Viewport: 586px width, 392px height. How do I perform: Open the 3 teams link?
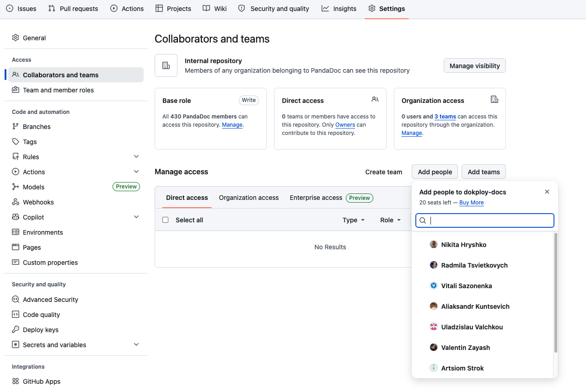tap(445, 117)
